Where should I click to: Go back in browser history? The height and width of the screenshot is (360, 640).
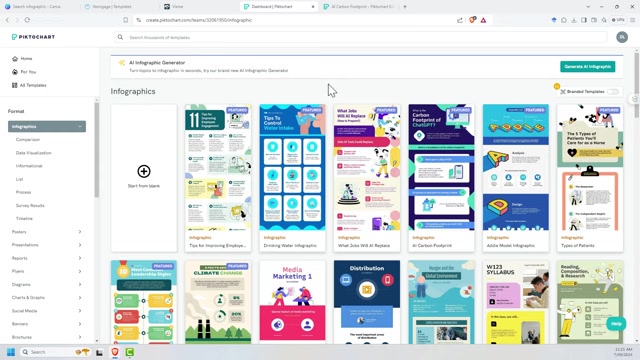tap(7, 20)
